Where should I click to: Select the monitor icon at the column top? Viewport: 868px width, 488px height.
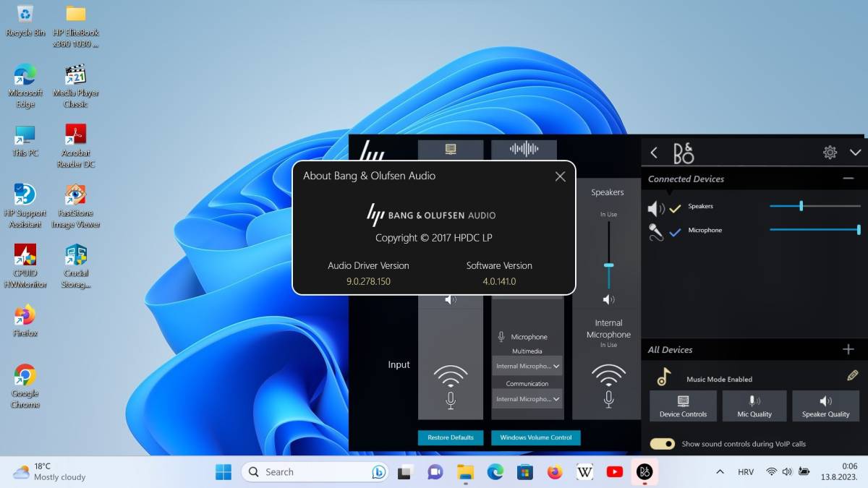[x=451, y=149]
